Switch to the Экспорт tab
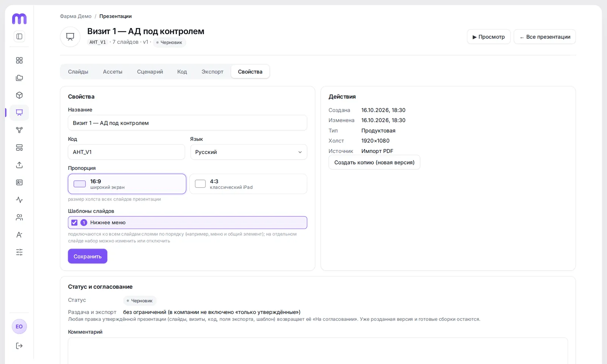This screenshot has width=607, height=364. (212, 72)
